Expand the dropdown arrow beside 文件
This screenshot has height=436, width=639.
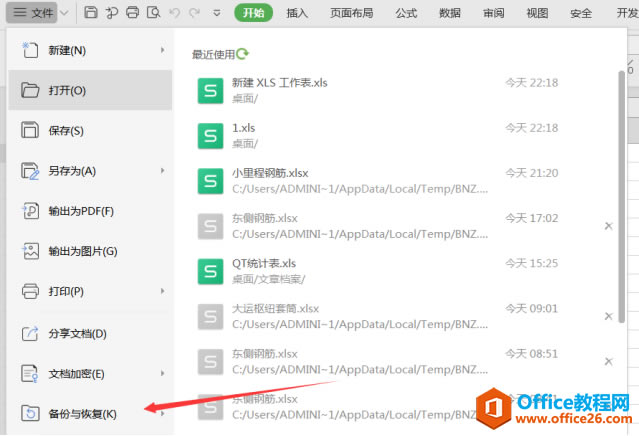[x=64, y=13]
